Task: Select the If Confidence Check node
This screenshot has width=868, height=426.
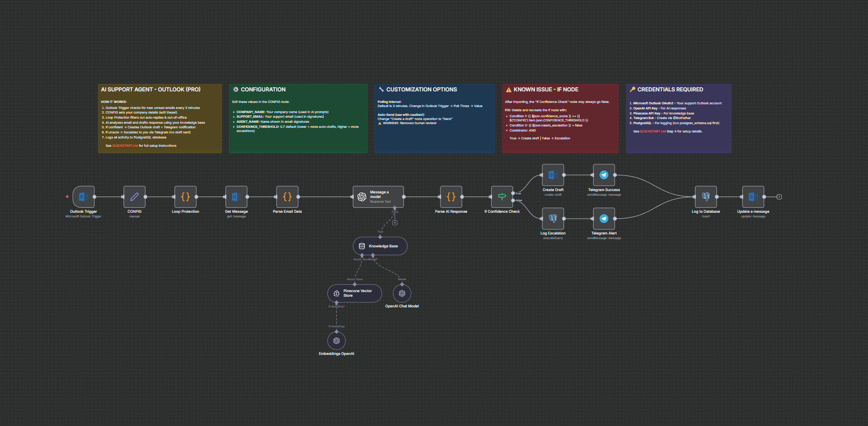Action: click(x=502, y=197)
